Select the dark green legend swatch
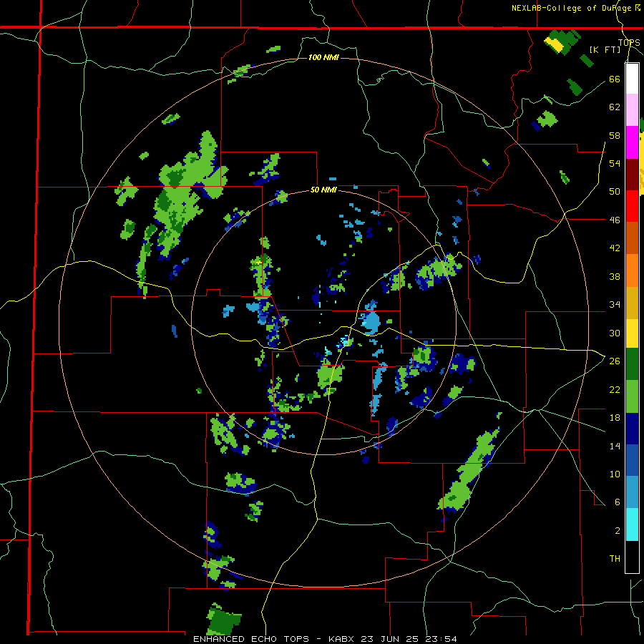 [632, 364]
